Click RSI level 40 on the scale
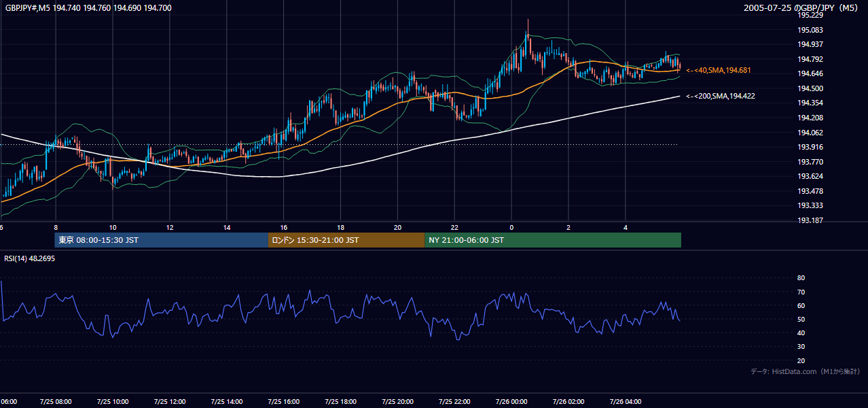 [x=801, y=333]
